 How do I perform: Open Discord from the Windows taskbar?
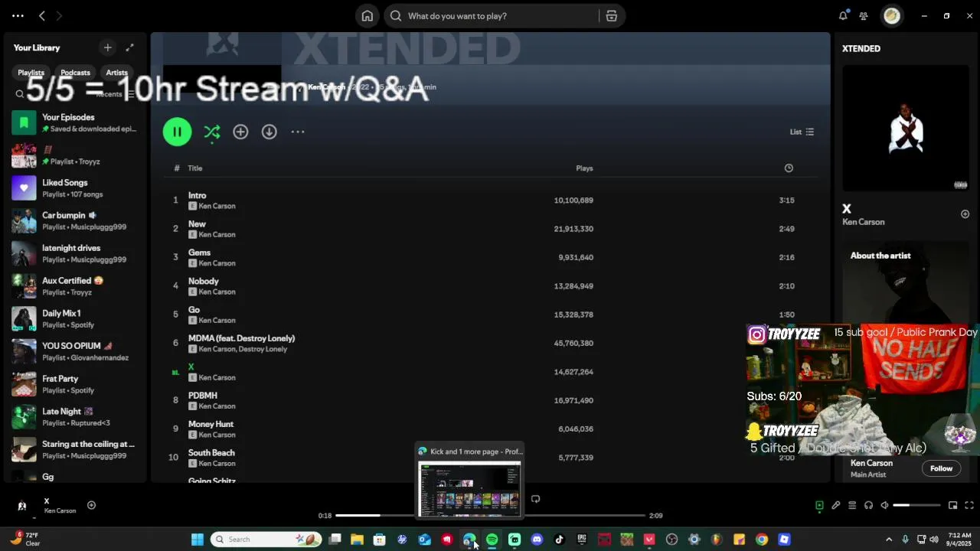pyautogui.click(x=537, y=540)
